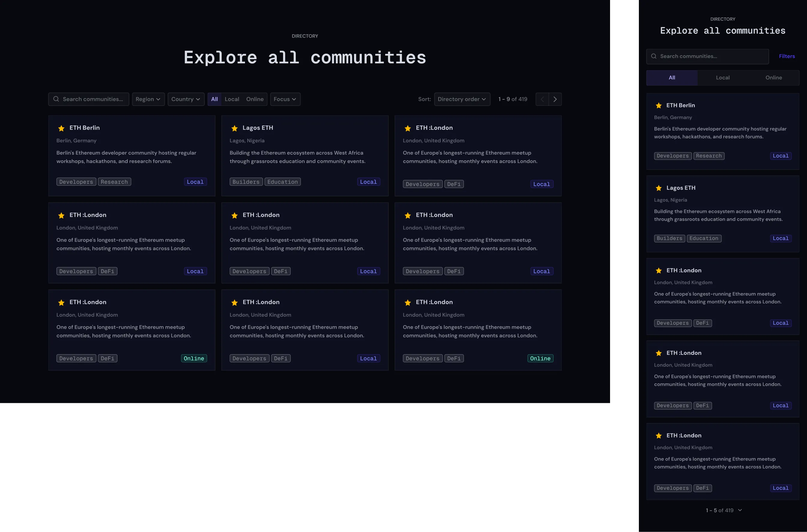807x532 pixels.
Task: Click Developers tag on mobile ETH Berlin card
Action: [673, 156]
